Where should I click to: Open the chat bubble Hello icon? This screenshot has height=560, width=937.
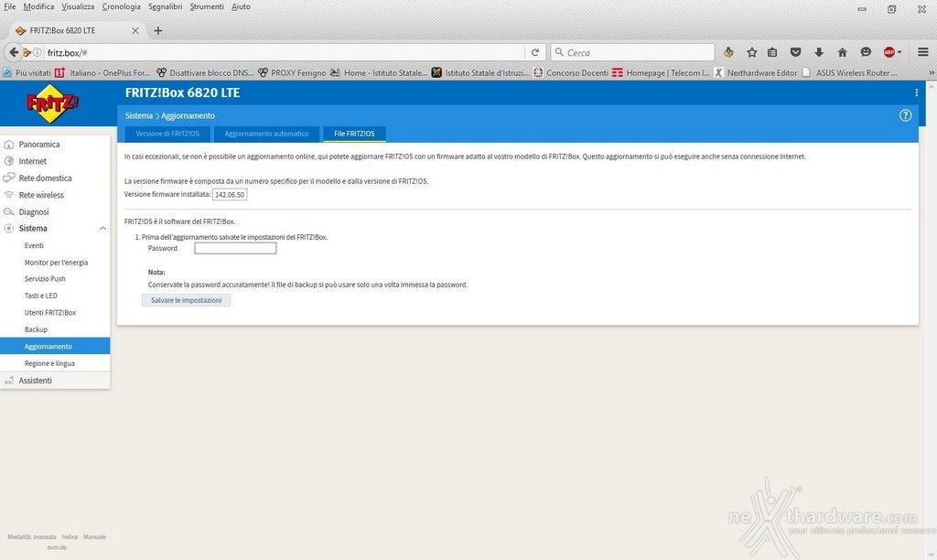[x=866, y=52]
